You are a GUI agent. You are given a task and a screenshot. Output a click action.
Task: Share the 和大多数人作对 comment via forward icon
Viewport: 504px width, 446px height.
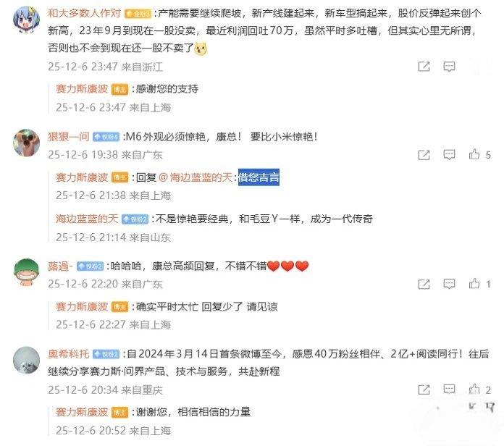pyautogui.click(x=424, y=67)
